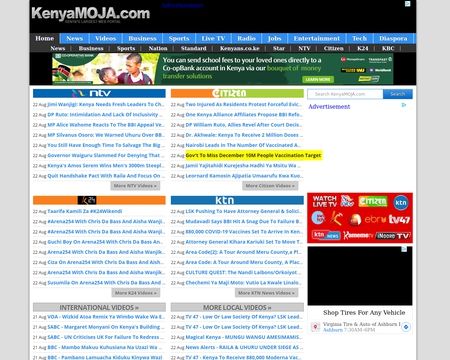
Task: Select Star in the dark sub-menu
Action: point(279,48)
